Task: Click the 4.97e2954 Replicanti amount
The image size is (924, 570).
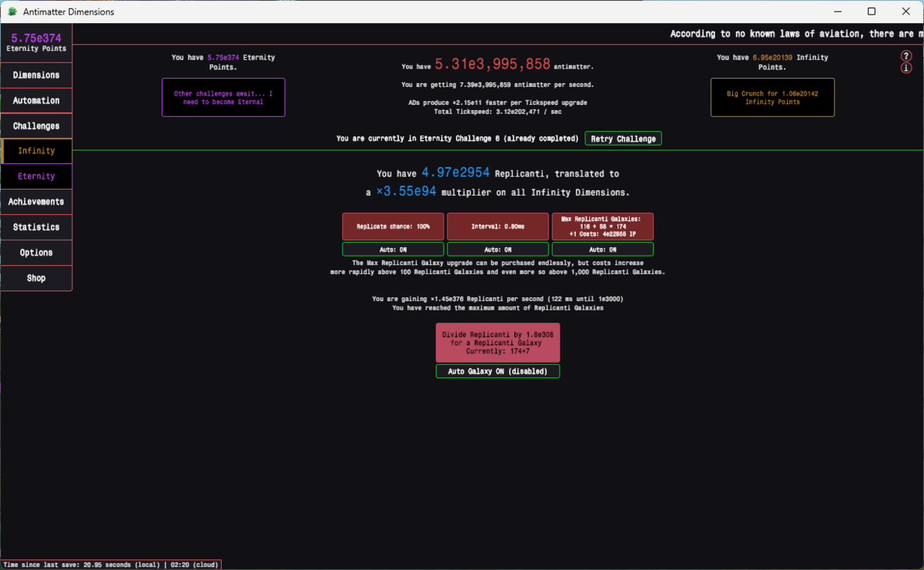Action: click(456, 173)
